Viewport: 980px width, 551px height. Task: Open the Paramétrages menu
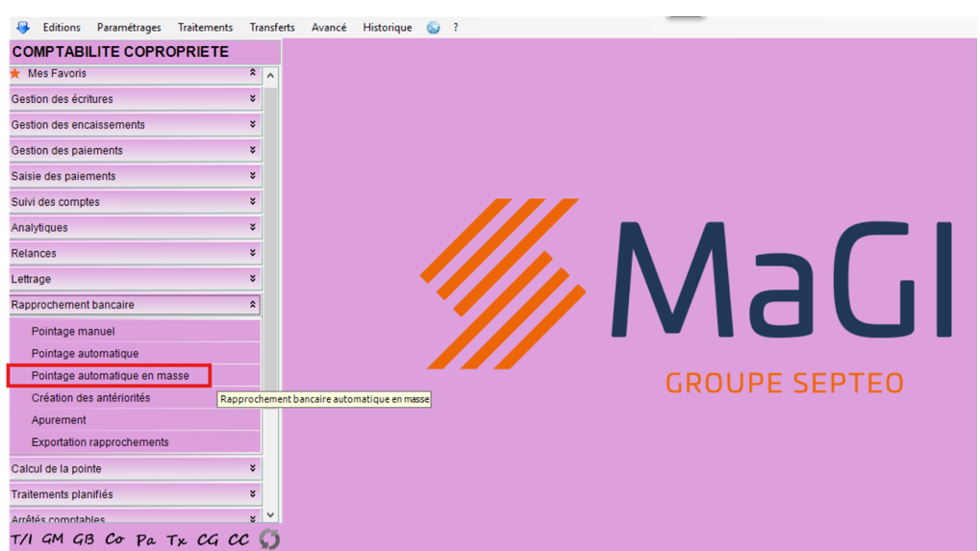pos(129,28)
